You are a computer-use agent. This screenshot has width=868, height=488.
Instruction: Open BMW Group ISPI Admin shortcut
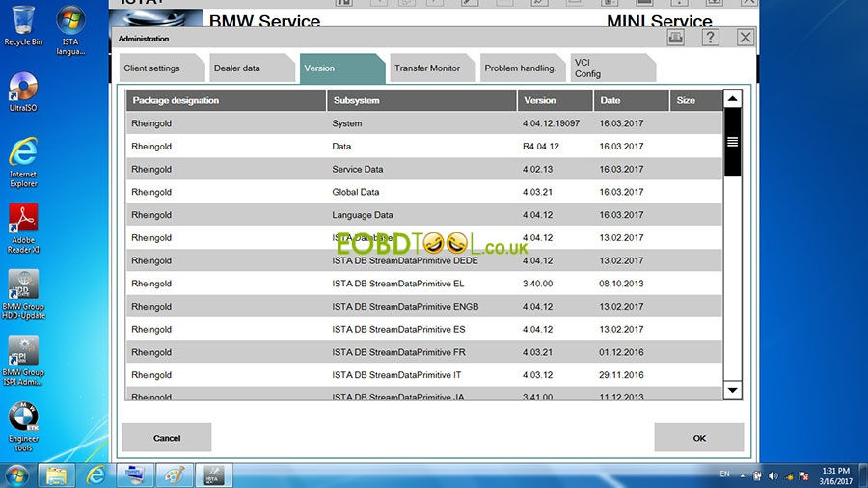(x=23, y=360)
